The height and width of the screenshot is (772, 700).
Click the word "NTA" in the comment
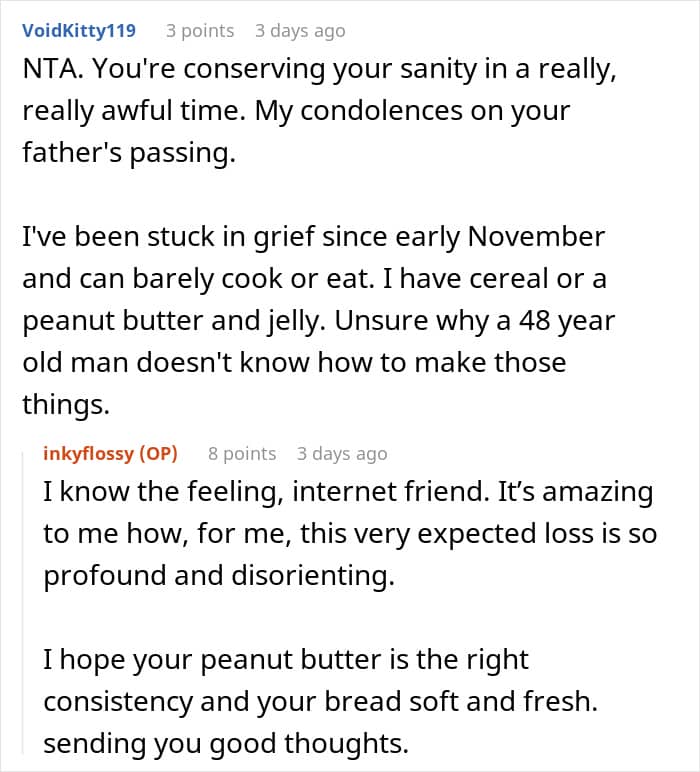point(47,74)
